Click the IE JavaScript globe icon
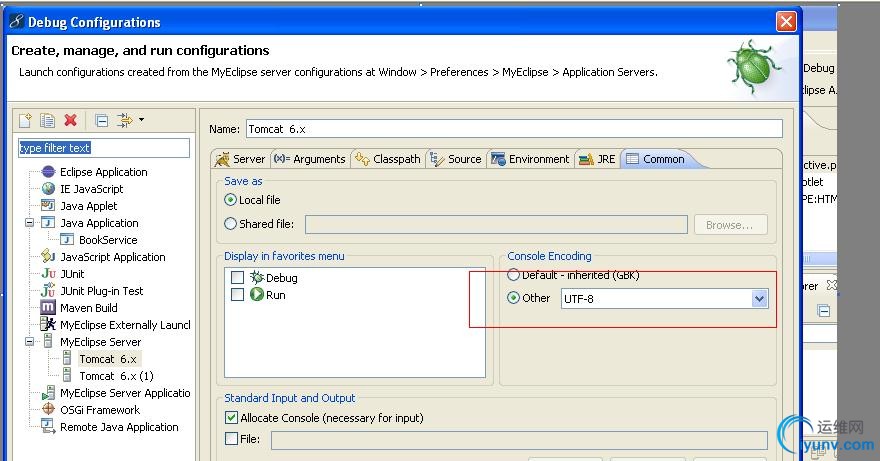Screen dimensions: 880x461 tap(49, 189)
